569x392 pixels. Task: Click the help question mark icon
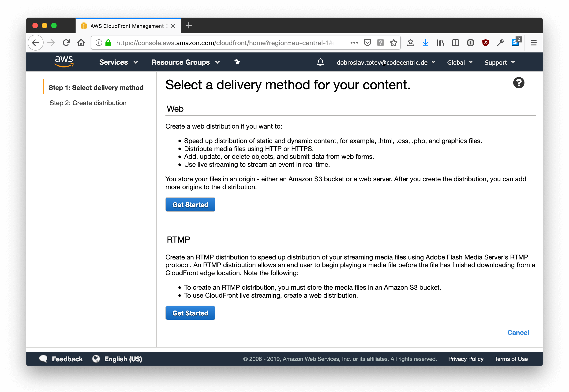(519, 83)
